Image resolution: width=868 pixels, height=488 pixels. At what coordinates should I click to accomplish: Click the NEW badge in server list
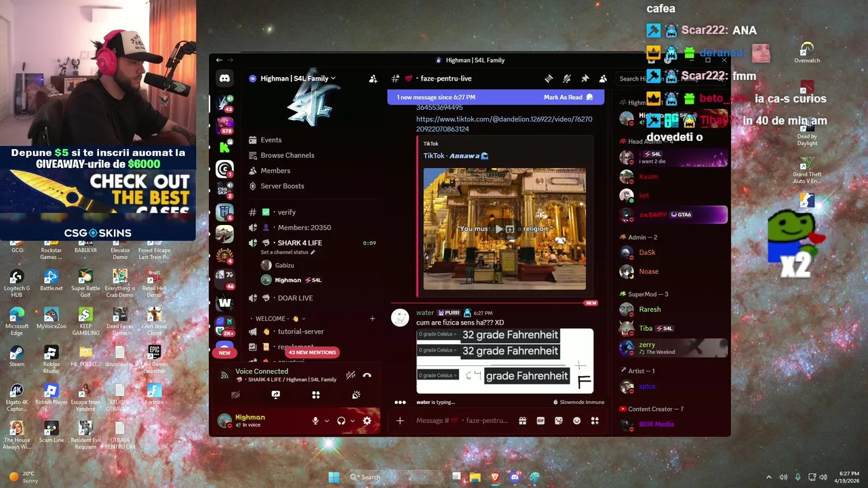click(224, 352)
